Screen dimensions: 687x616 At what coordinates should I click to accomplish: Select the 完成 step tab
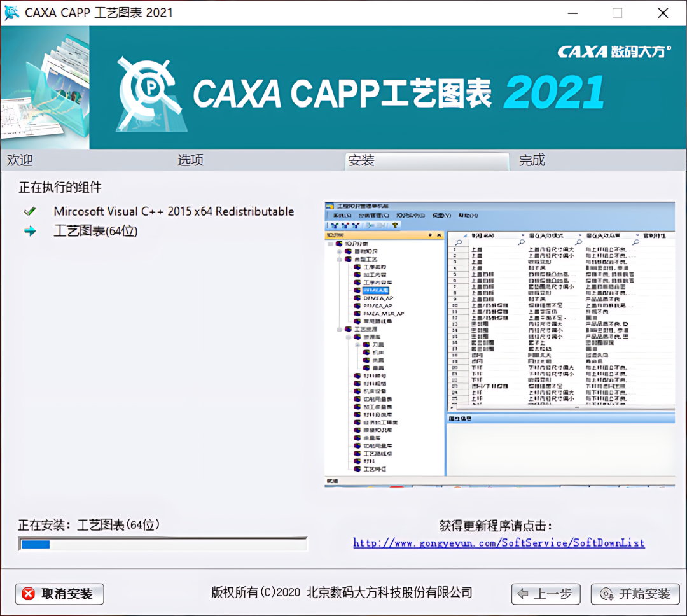click(x=532, y=160)
